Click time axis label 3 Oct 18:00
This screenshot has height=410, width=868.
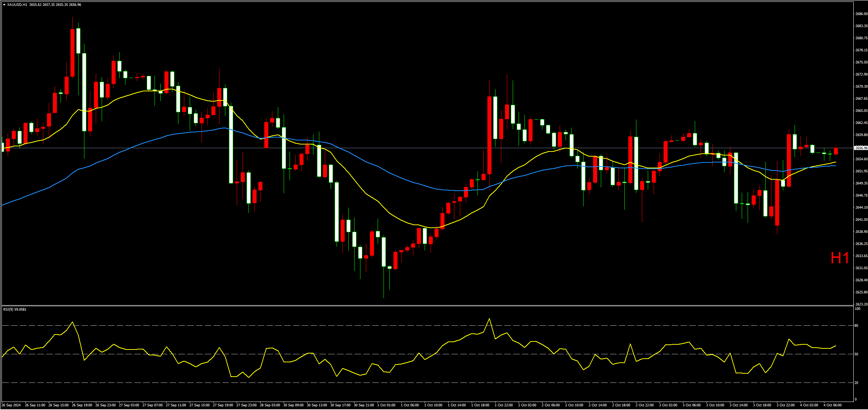click(x=762, y=405)
